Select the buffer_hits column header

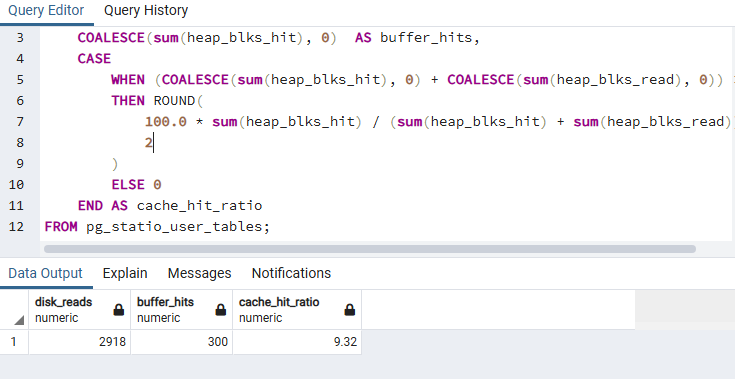coord(182,310)
